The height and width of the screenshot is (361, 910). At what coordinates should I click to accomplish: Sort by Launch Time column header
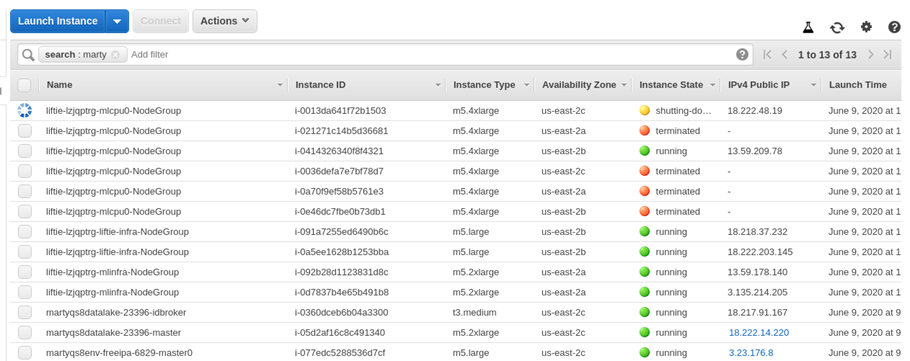[x=858, y=85]
